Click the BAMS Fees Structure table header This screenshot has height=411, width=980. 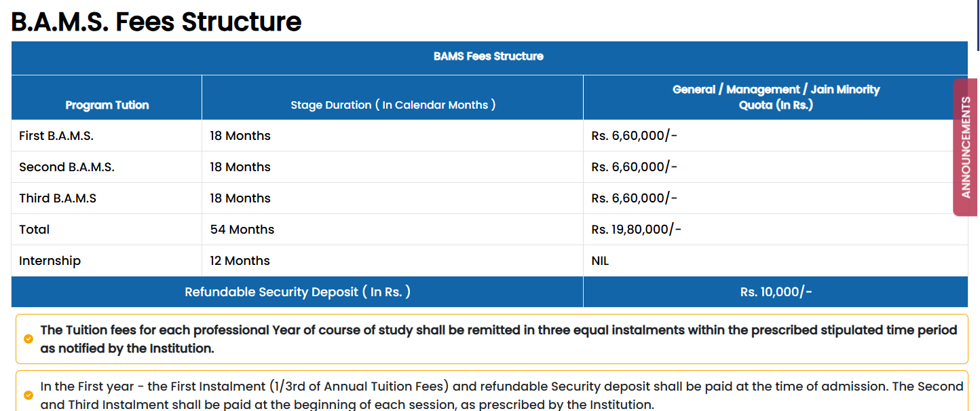tap(489, 56)
